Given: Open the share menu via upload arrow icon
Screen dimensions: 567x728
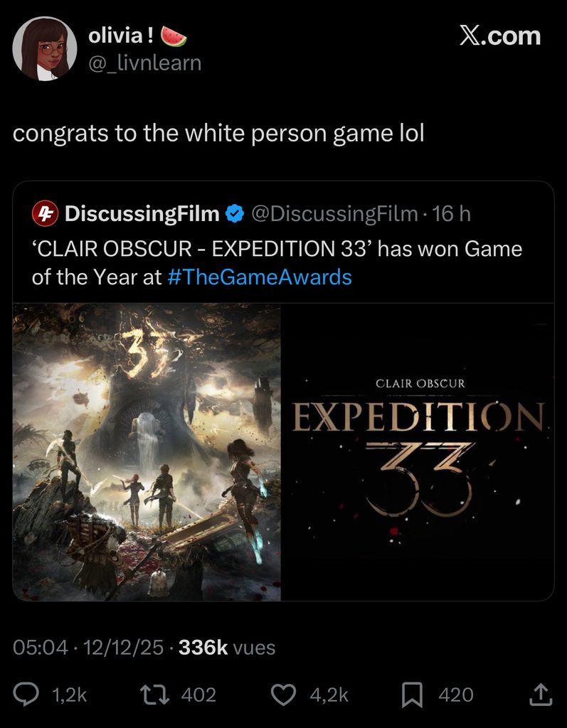Looking at the screenshot, I should point(540,695).
